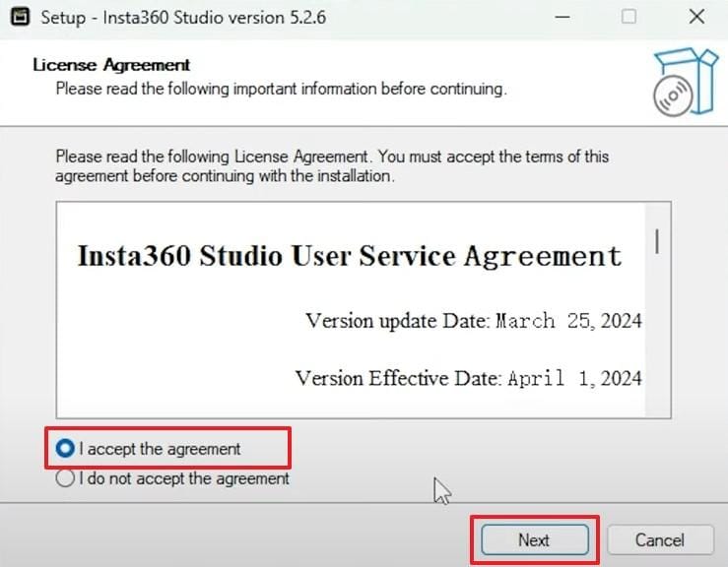This screenshot has height=567, width=728.
Task: Minimize the setup window
Action: point(563,17)
